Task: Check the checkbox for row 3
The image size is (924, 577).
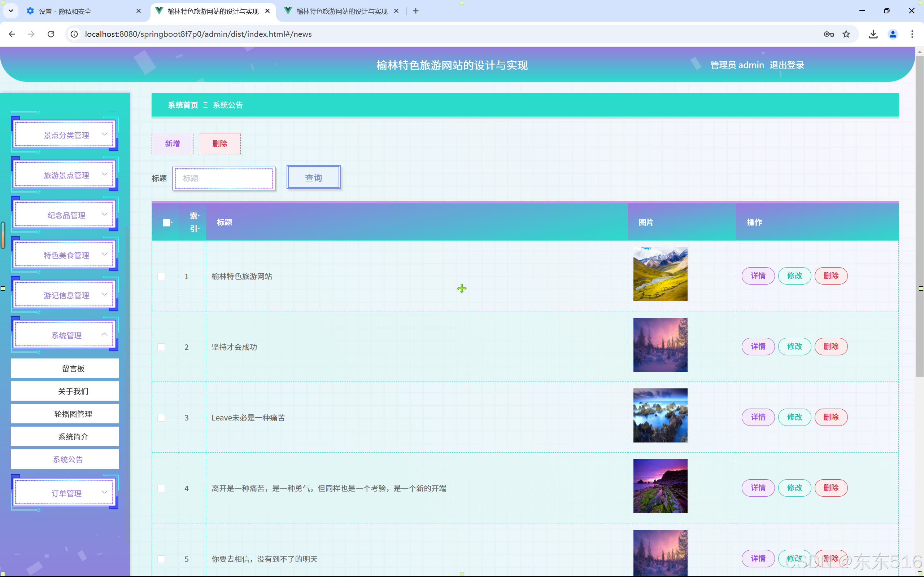Action: [161, 418]
